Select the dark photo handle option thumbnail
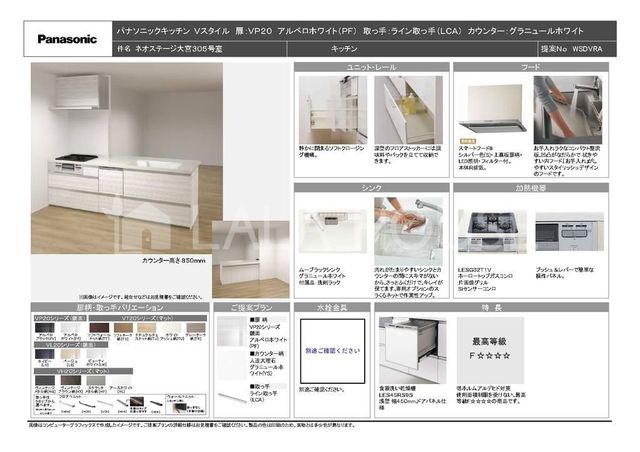 [x=136, y=402]
